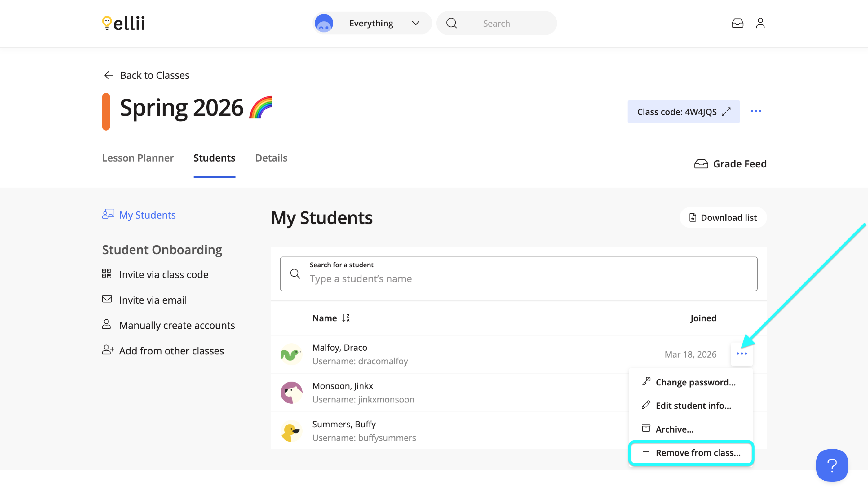Select Archive from student menu
The height and width of the screenshot is (498, 868).
coord(674,429)
